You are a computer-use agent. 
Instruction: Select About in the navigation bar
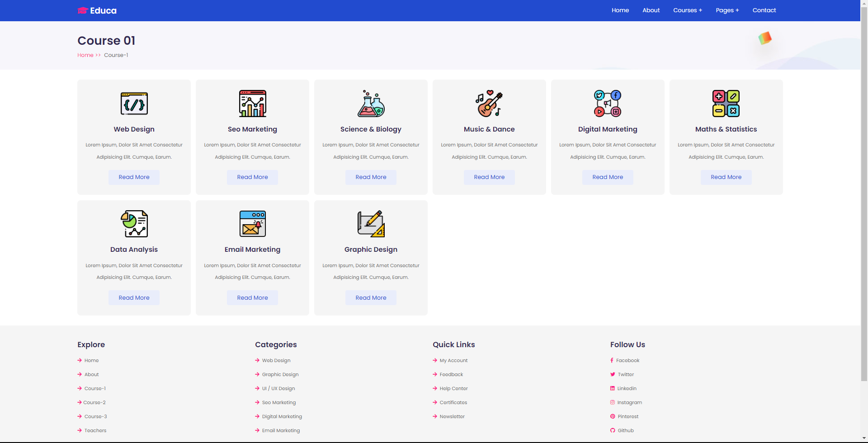pos(651,10)
